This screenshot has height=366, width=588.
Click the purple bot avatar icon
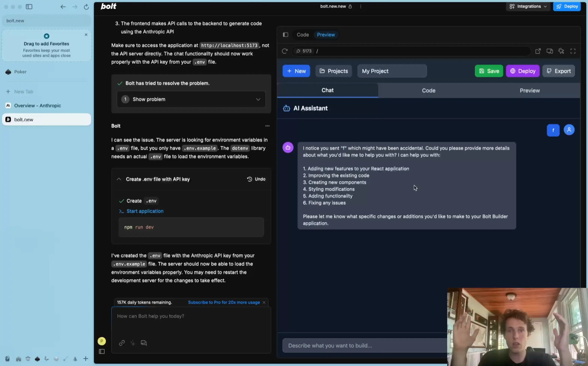click(288, 147)
